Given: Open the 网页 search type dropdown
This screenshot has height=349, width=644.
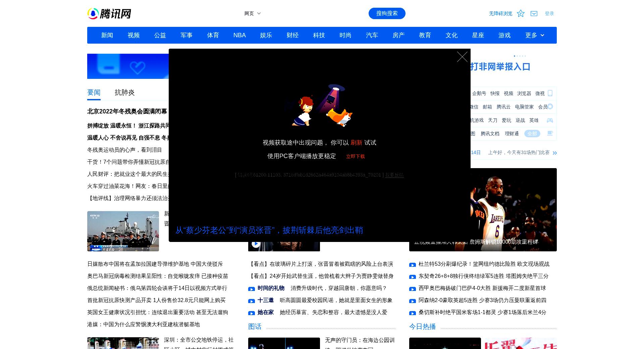Looking at the screenshot, I should 253,13.
